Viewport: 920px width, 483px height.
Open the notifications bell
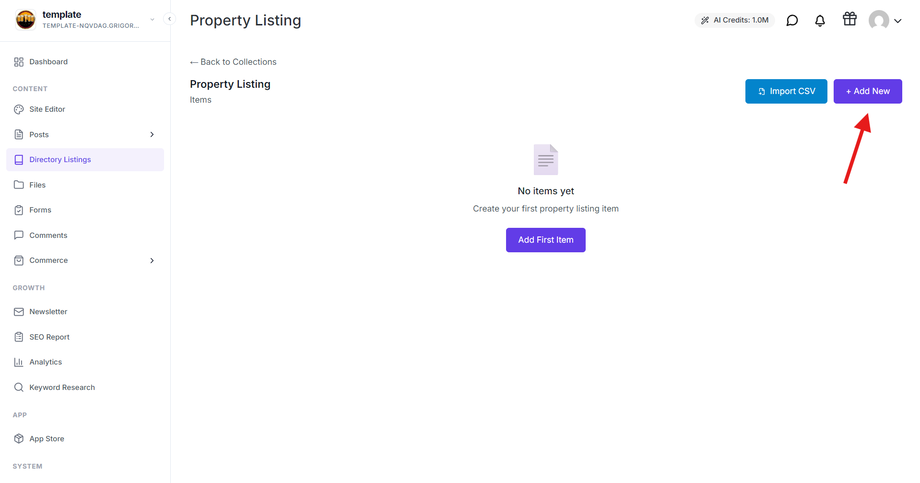(820, 21)
